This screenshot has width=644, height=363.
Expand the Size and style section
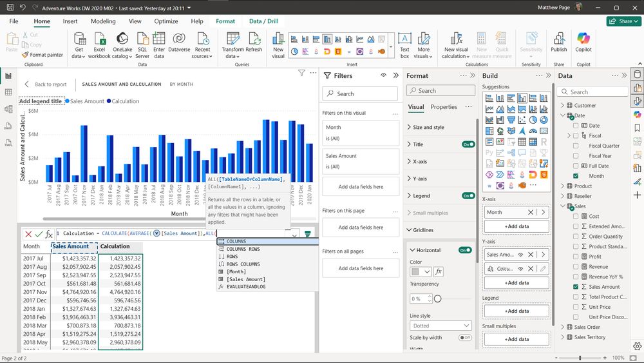[x=428, y=128]
